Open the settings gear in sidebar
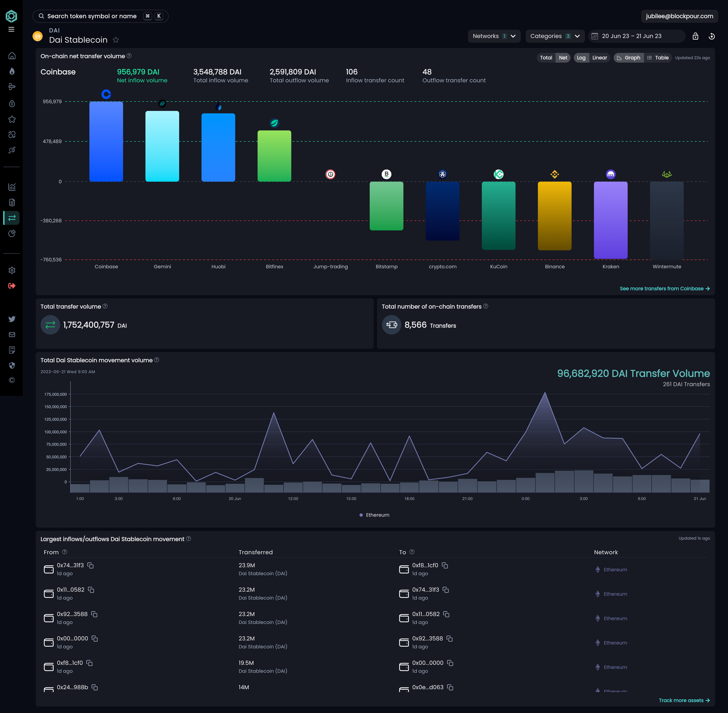The width and height of the screenshot is (728, 713). (x=12, y=270)
